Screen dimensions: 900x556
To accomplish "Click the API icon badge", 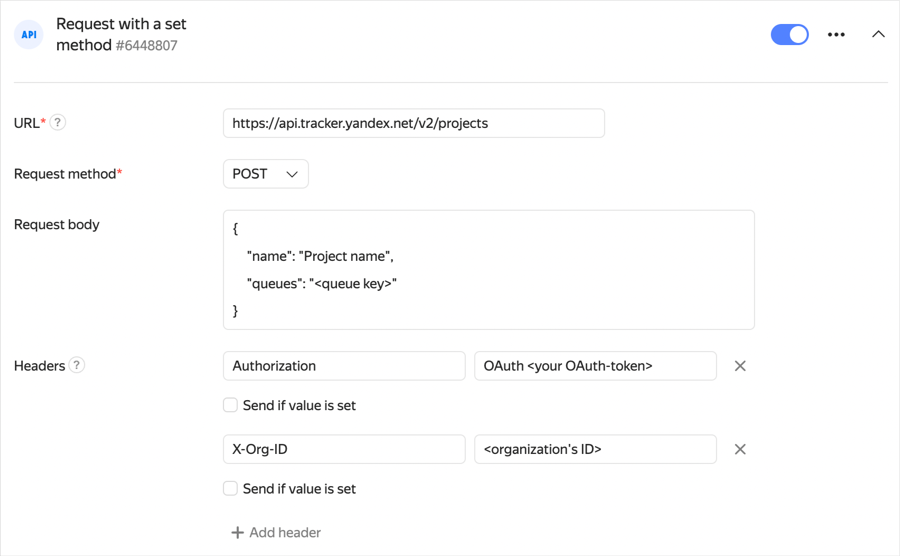I will (29, 35).
